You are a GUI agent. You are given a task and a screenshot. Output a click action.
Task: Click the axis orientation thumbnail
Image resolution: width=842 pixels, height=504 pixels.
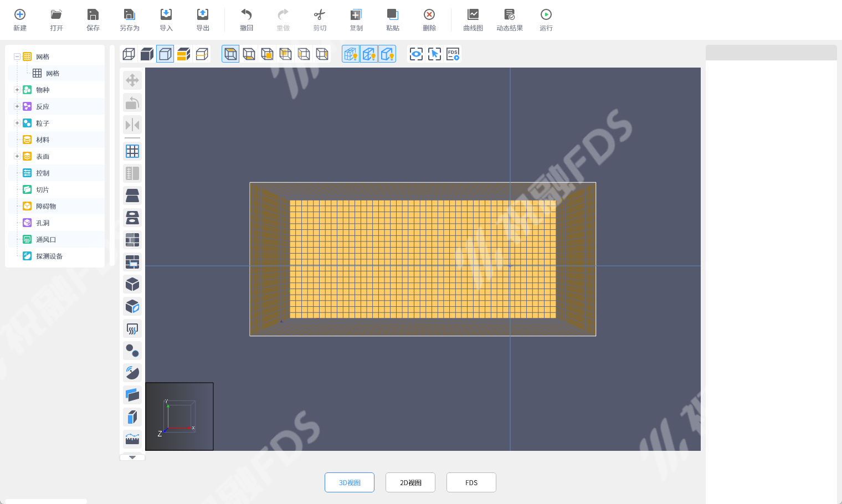179,416
